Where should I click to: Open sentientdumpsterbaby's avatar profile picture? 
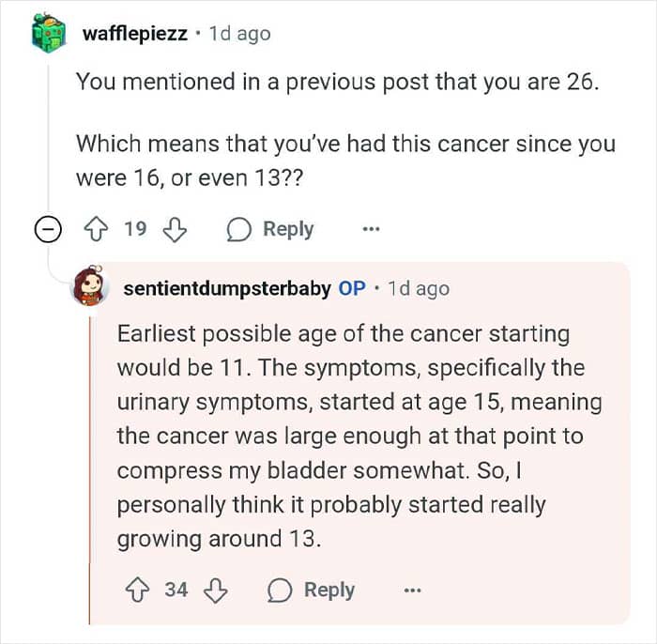89,287
